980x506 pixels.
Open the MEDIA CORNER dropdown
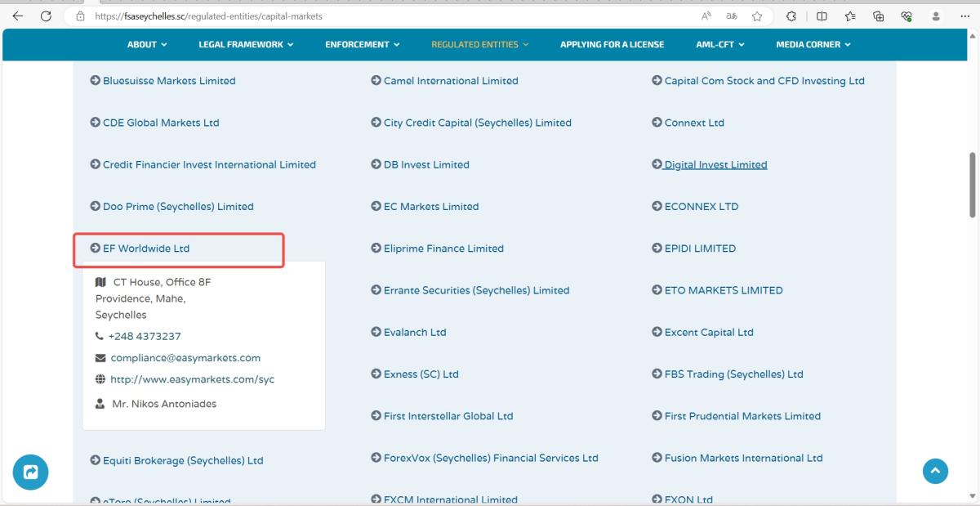coord(813,44)
